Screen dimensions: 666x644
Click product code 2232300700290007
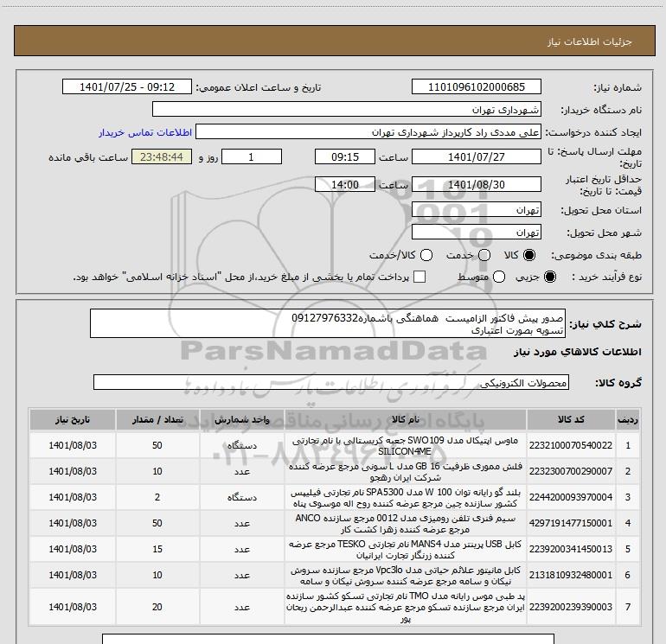[571, 471]
